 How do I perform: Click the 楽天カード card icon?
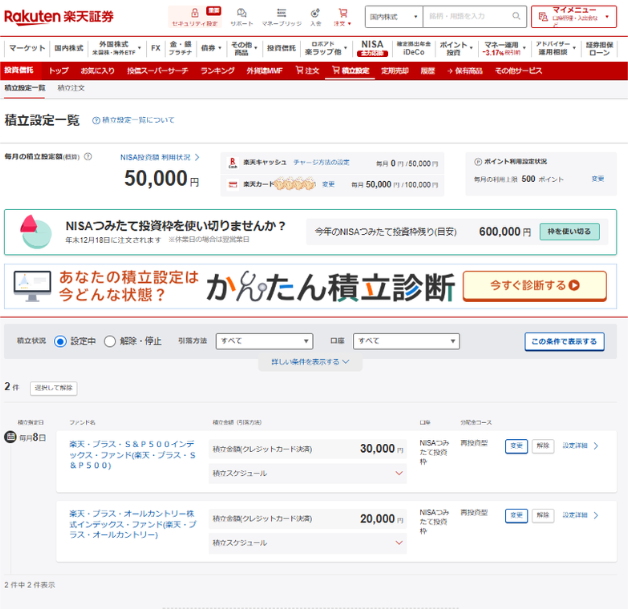[x=233, y=185]
